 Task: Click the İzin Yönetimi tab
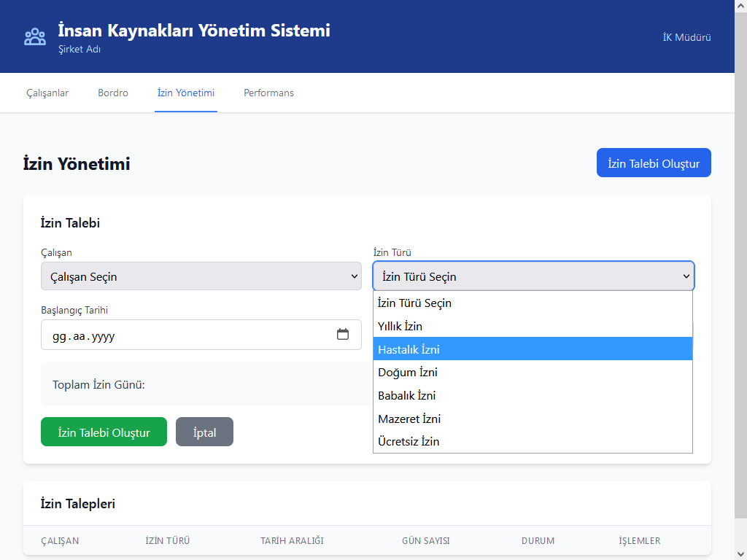click(186, 93)
